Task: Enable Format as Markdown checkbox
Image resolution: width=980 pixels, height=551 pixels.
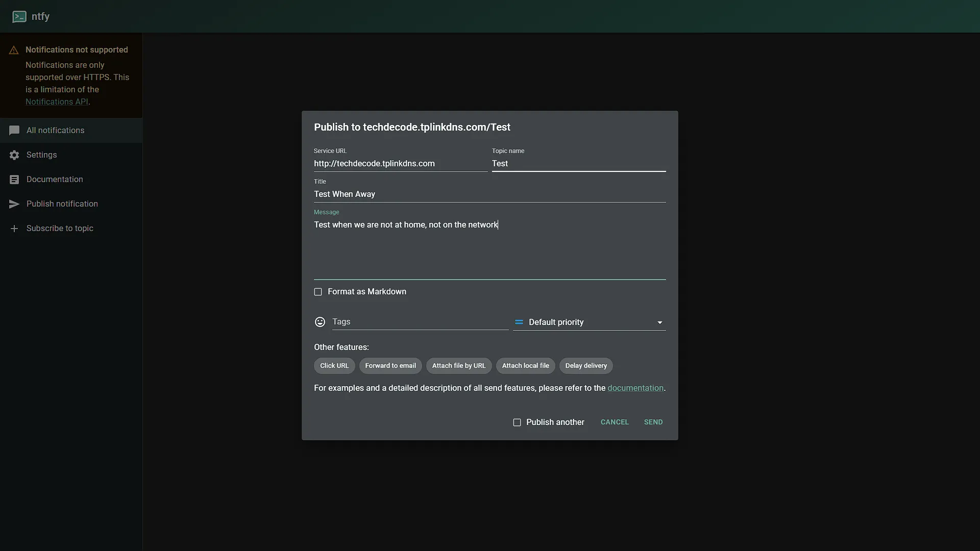Action: coord(318,292)
